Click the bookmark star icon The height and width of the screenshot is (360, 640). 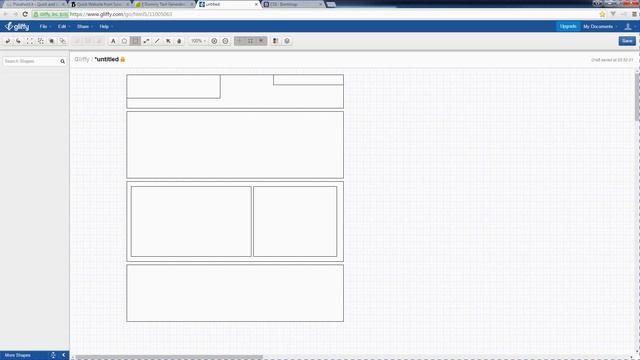click(x=602, y=14)
